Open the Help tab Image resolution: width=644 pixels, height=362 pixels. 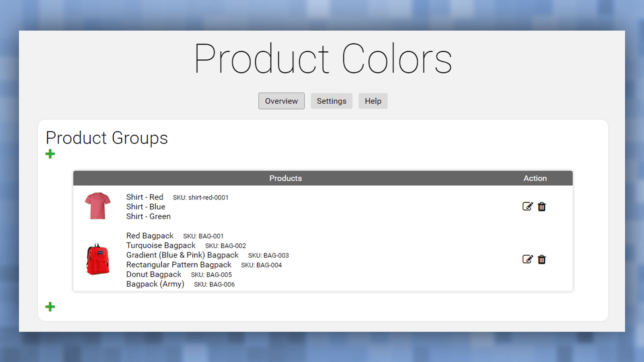tap(373, 101)
